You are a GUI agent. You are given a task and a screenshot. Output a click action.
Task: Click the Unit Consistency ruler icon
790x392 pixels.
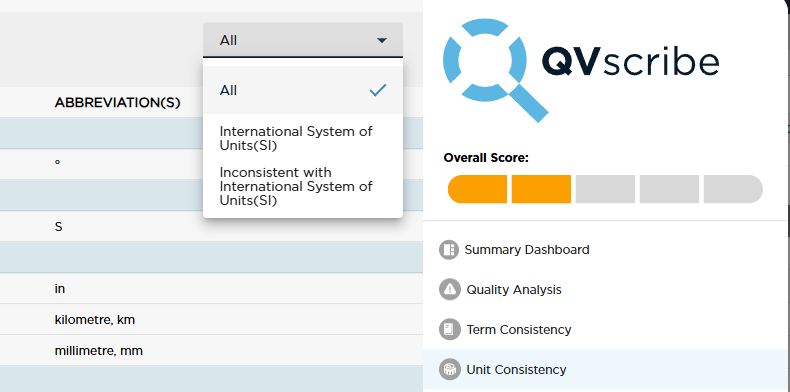(x=449, y=370)
